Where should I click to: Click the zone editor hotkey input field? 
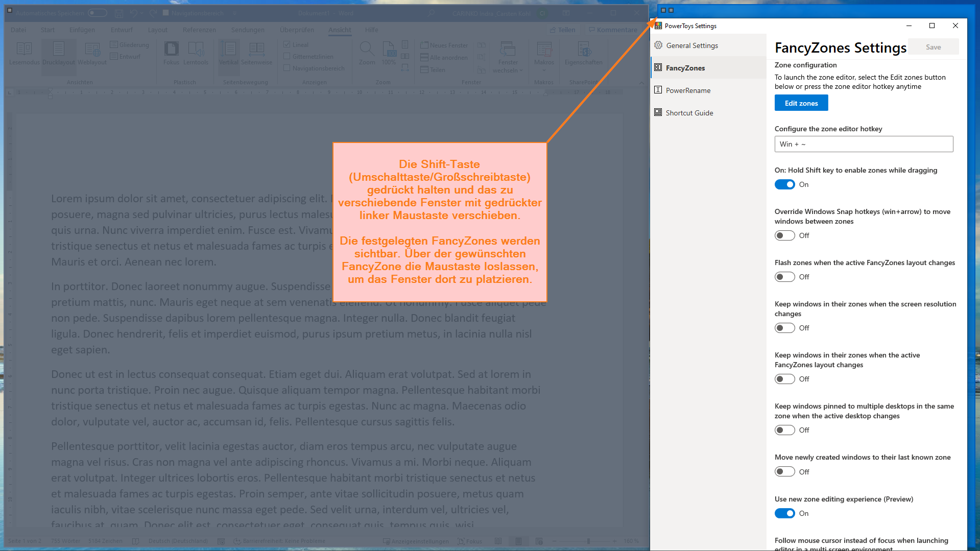864,144
